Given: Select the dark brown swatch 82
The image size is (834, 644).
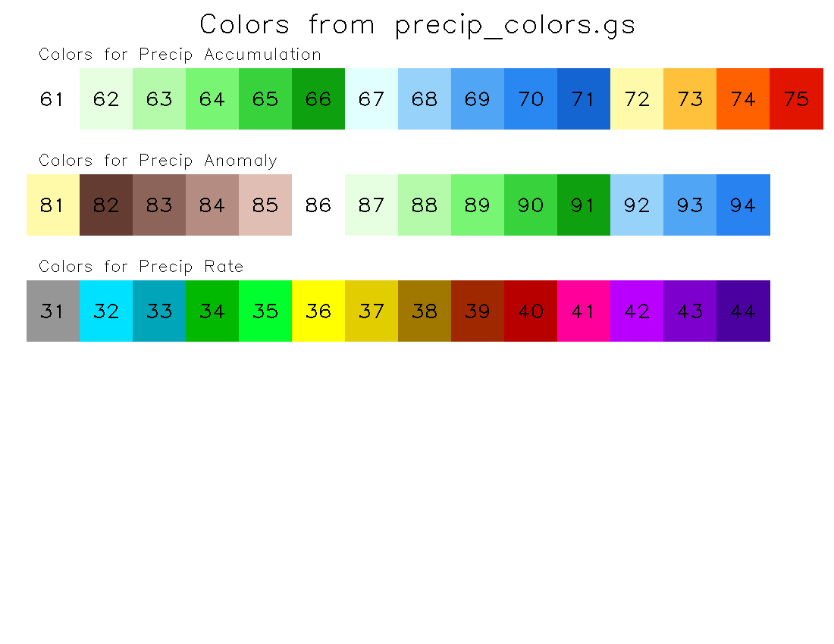Looking at the screenshot, I should (x=106, y=205).
